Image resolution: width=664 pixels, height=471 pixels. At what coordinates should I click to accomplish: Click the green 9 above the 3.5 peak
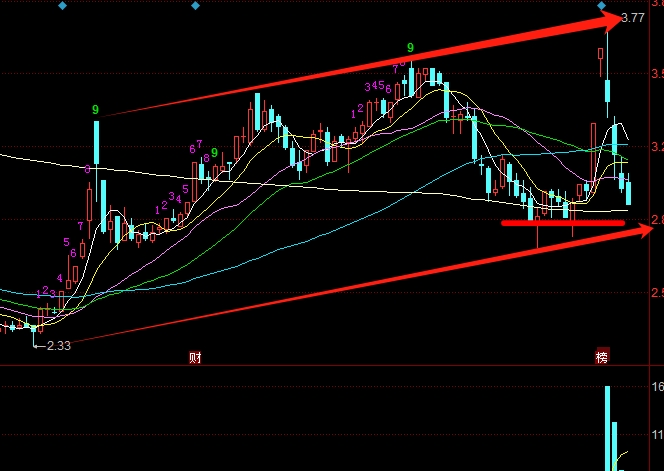coord(410,48)
